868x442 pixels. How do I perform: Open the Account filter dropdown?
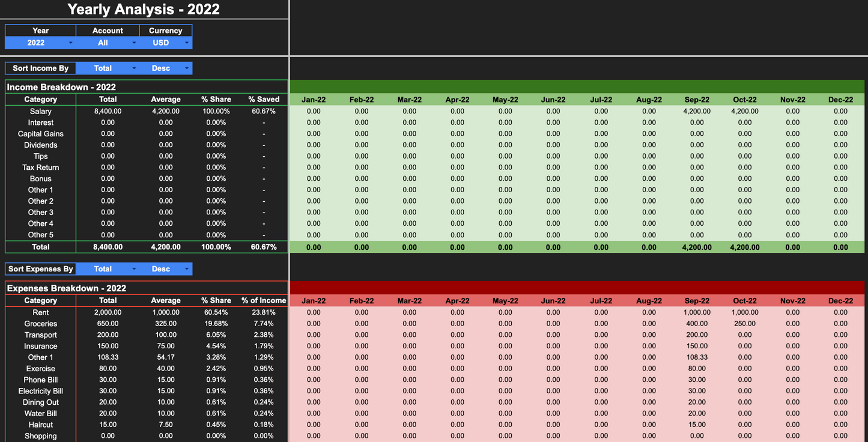(x=106, y=42)
